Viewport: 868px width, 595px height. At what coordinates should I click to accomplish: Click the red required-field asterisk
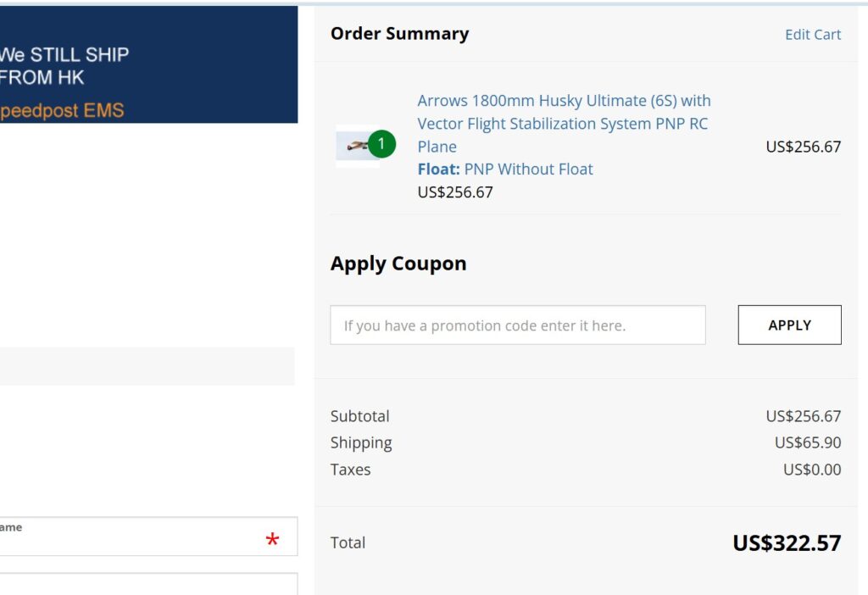click(272, 540)
